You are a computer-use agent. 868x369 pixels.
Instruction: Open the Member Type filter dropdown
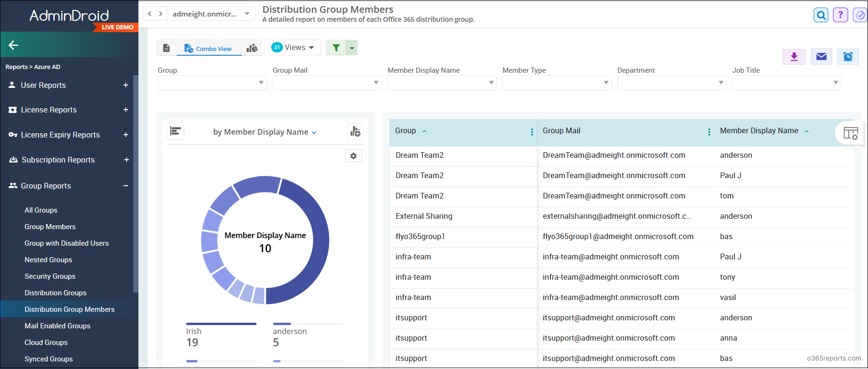pyautogui.click(x=557, y=83)
